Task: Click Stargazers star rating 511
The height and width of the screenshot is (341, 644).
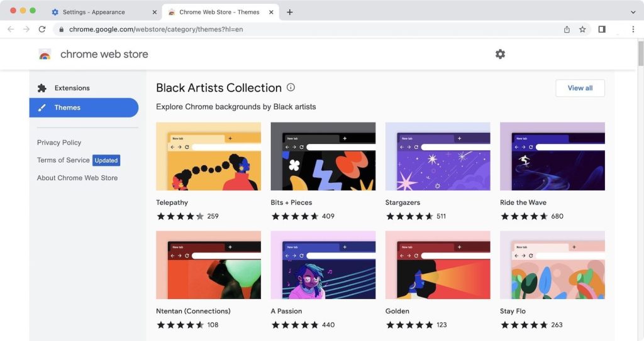Action: click(416, 216)
